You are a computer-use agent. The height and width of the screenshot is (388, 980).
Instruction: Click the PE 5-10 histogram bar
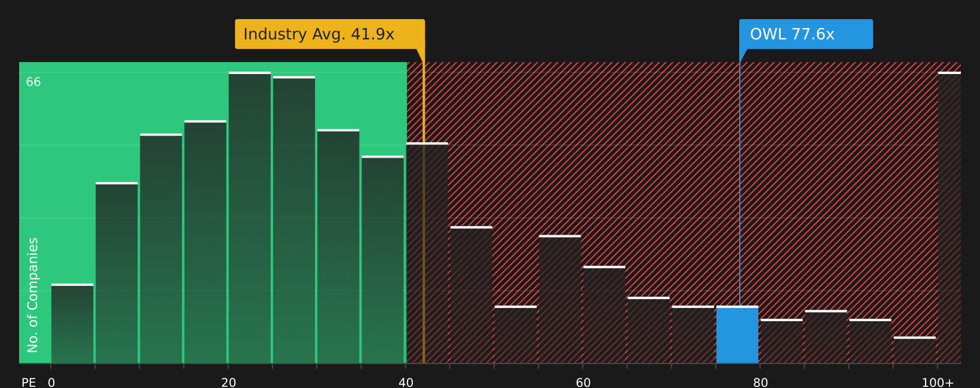coord(117,273)
